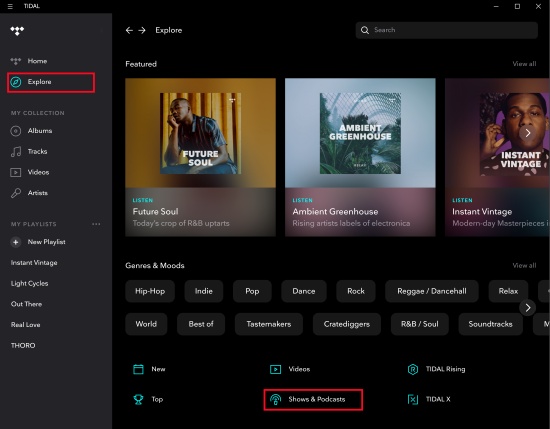Viewport: 550px width, 429px height.
Task: Select the Rock genre chip
Action: click(356, 291)
